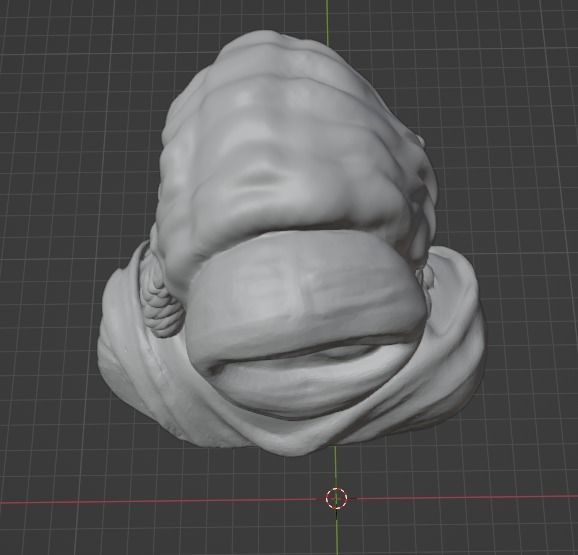Click the 3D cursor at the origin
The height and width of the screenshot is (555, 578).
coord(336,499)
